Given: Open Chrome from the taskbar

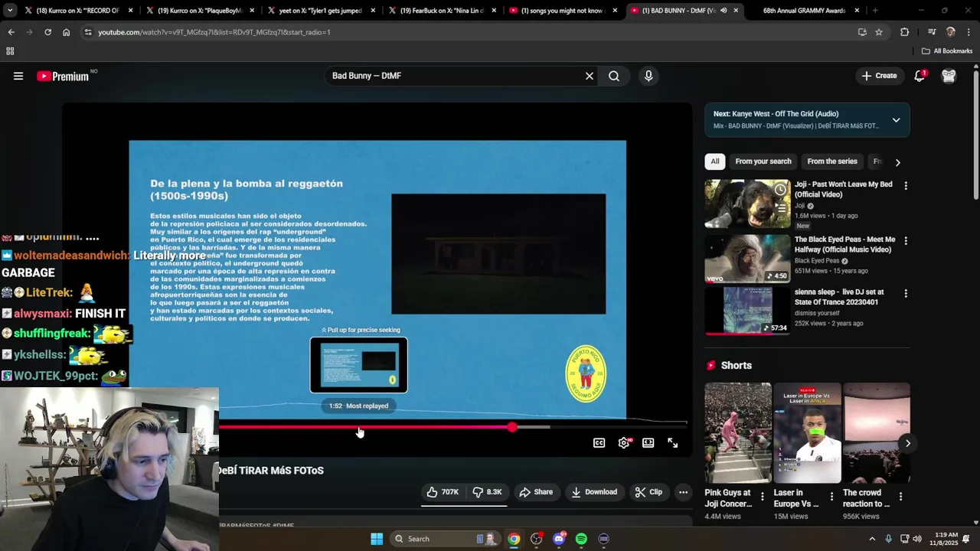Looking at the screenshot, I should (x=514, y=539).
